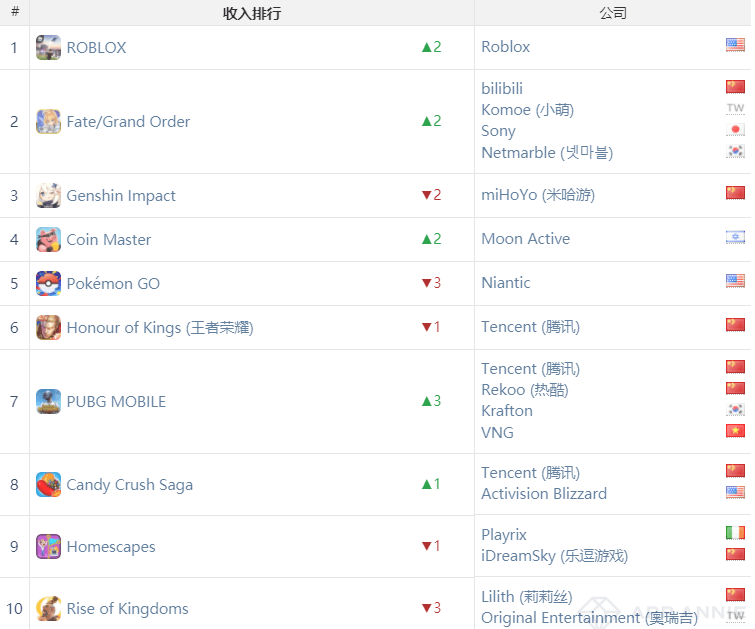Click the Fate/Grand Order app icon
The width and height of the screenshot is (755, 629).
point(48,122)
